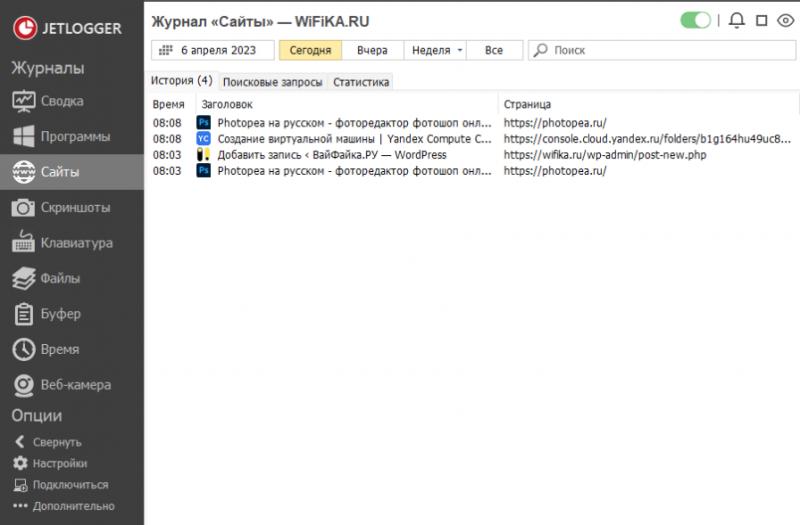This screenshot has width=800, height=525.
Task: Open the 6 апреля 2023 date picker
Action: tap(212, 50)
